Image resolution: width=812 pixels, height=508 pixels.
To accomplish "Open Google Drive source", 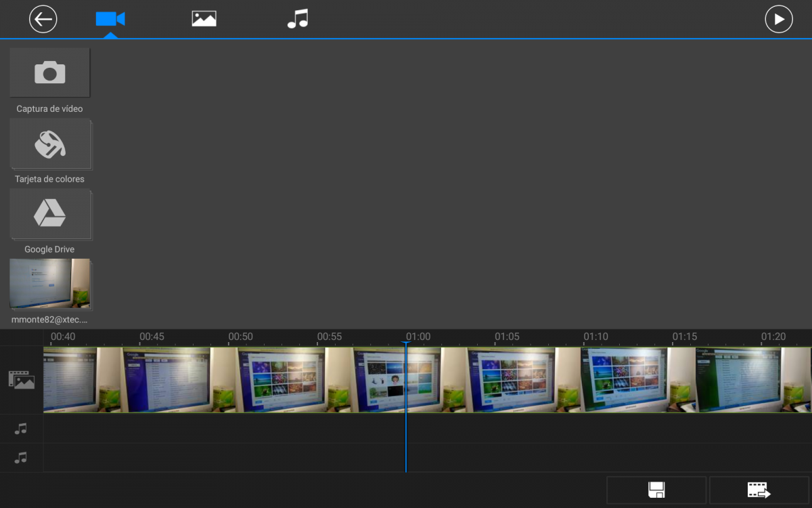I will click(x=49, y=214).
